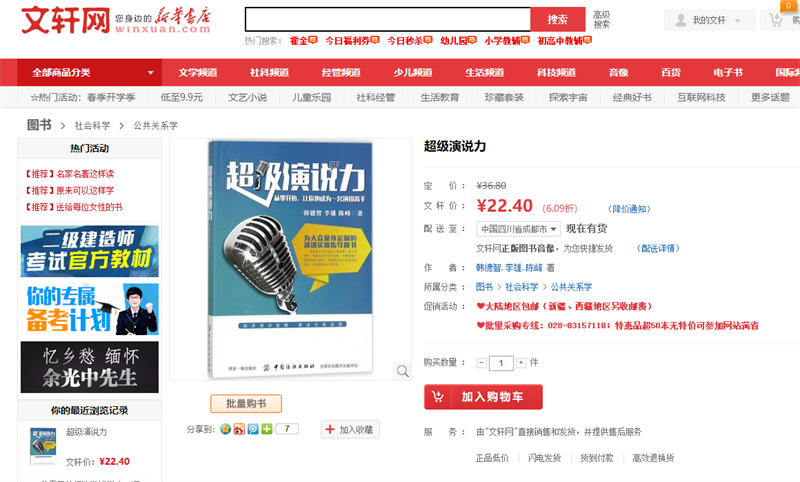Screen dimensions: 800x482
Task: Focus the top search input field
Action: (x=388, y=19)
